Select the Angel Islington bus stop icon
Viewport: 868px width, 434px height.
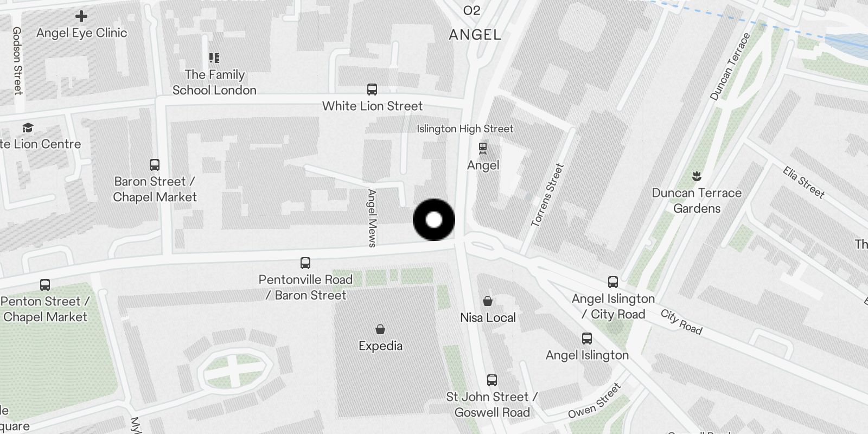click(x=587, y=339)
